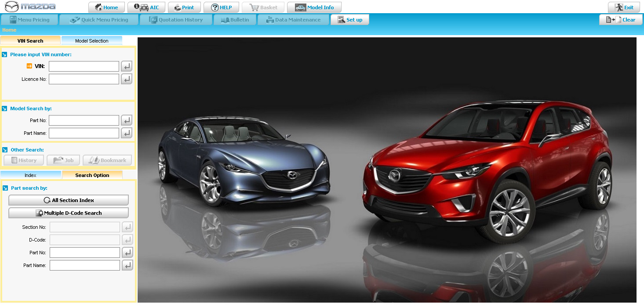Screen dimensions: 644x307
Task: Open the Data Maintenance tab
Action: [293, 20]
